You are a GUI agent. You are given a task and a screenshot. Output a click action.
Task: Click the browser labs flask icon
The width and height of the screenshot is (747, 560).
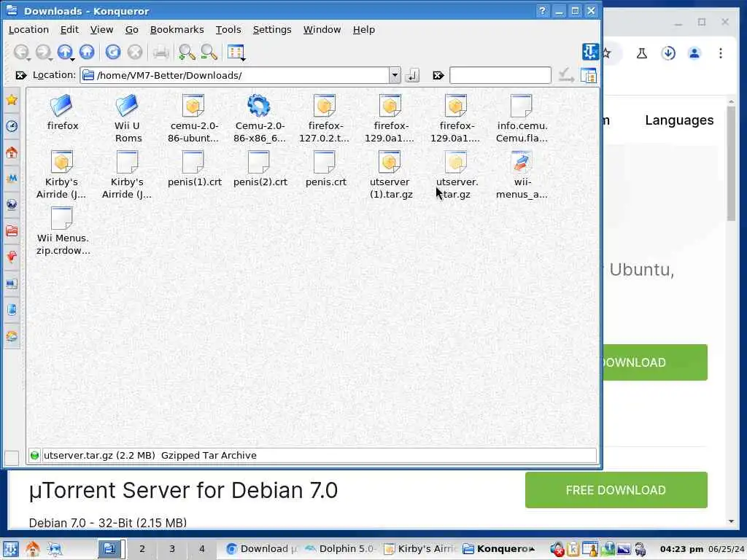pyautogui.click(x=642, y=53)
